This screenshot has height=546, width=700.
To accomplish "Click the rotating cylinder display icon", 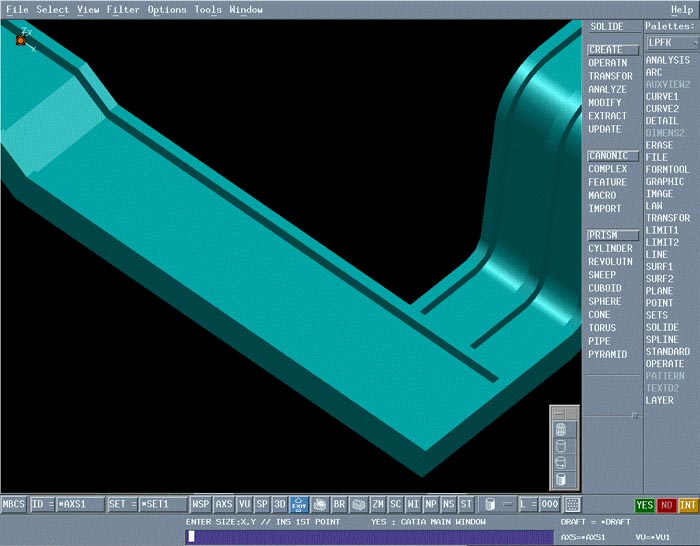I will (x=560, y=463).
